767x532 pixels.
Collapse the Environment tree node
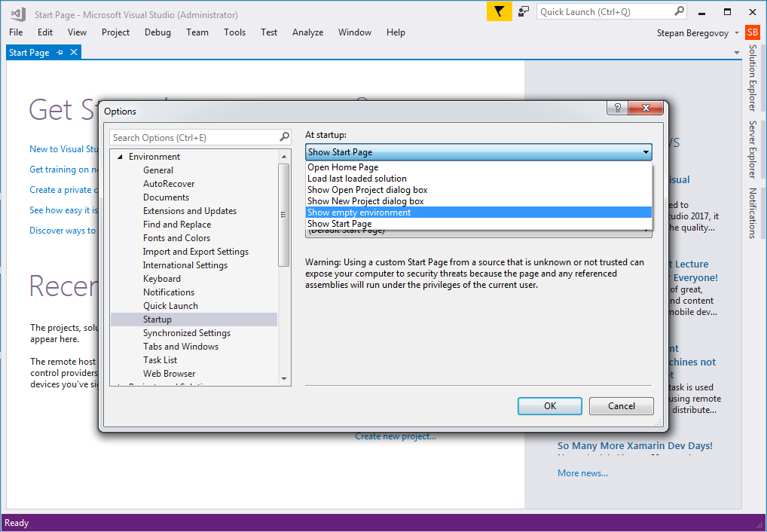(x=119, y=157)
